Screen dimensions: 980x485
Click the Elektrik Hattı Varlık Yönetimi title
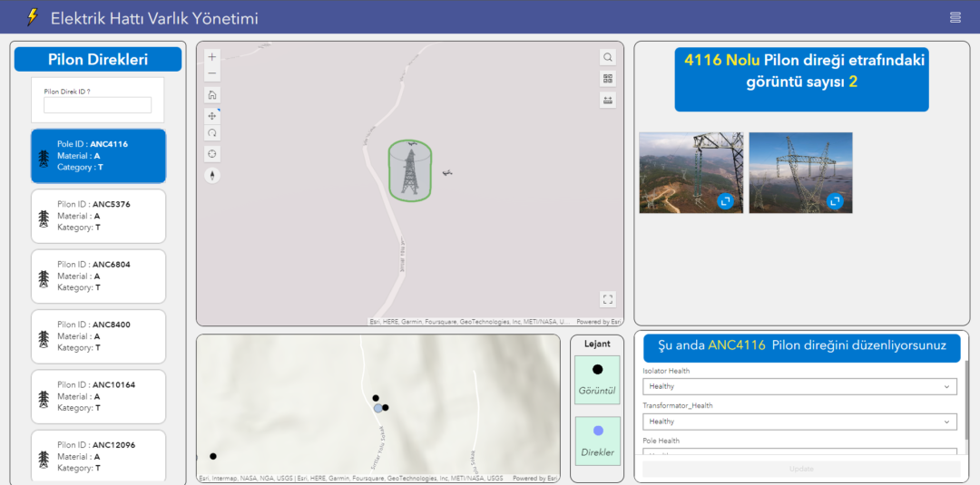154,18
